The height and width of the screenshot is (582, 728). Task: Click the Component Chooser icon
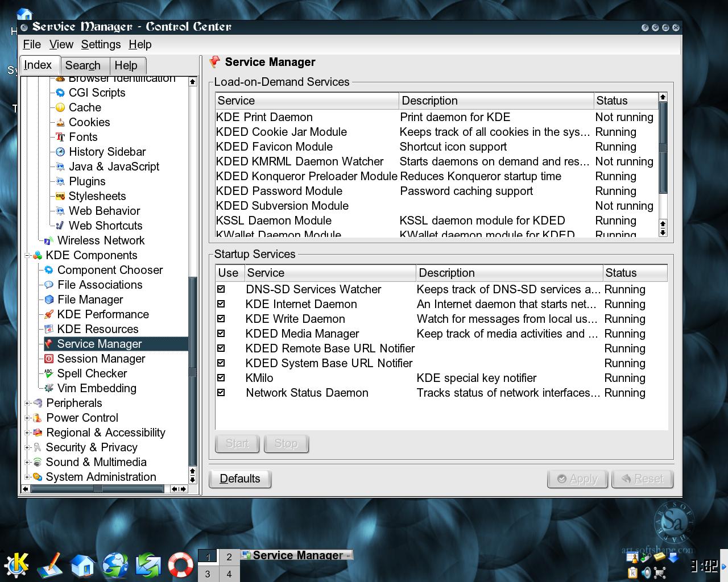click(48, 270)
